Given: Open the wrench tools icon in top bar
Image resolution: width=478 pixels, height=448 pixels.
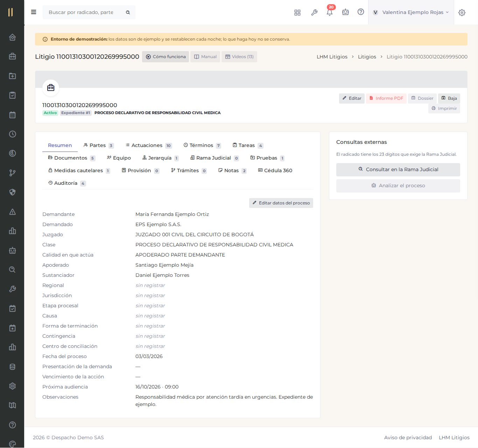Looking at the screenshot, I should click(x=314, y=13).
